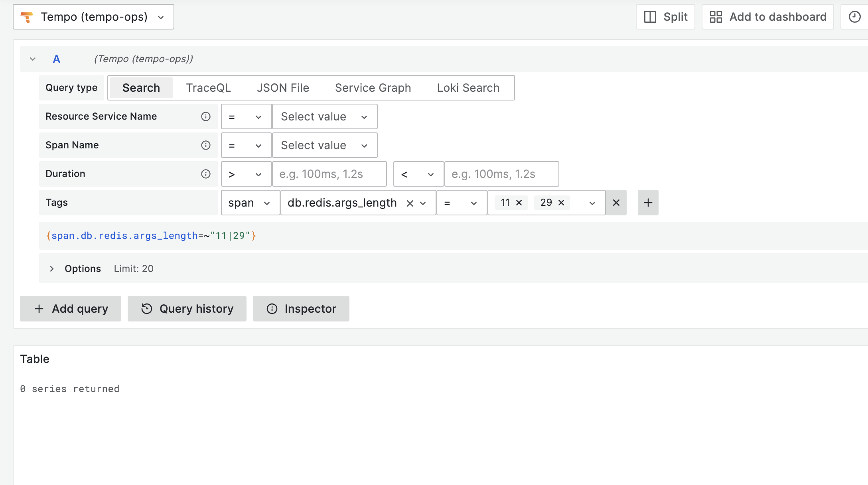Image resolution: width=868 pixels, height=485 pixels.
Task: Click the Add to dashboard grid icon
Action: coord(716,17)
